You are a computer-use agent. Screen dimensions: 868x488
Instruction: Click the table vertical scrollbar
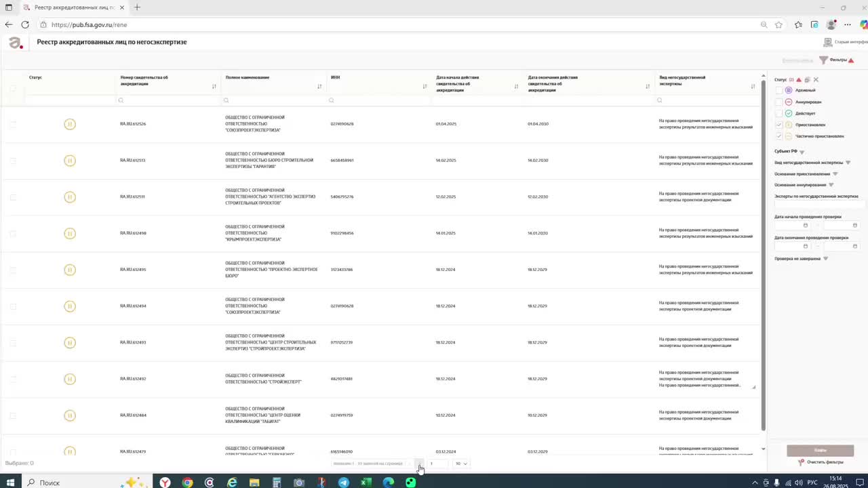click(763, 254)
